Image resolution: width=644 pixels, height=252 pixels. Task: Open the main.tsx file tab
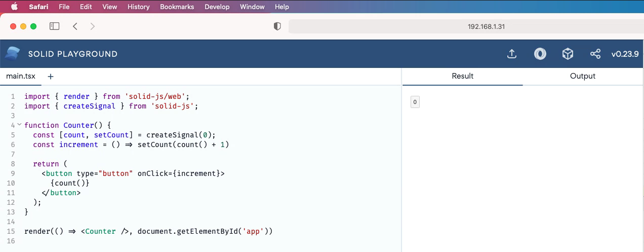click(21, 77)
